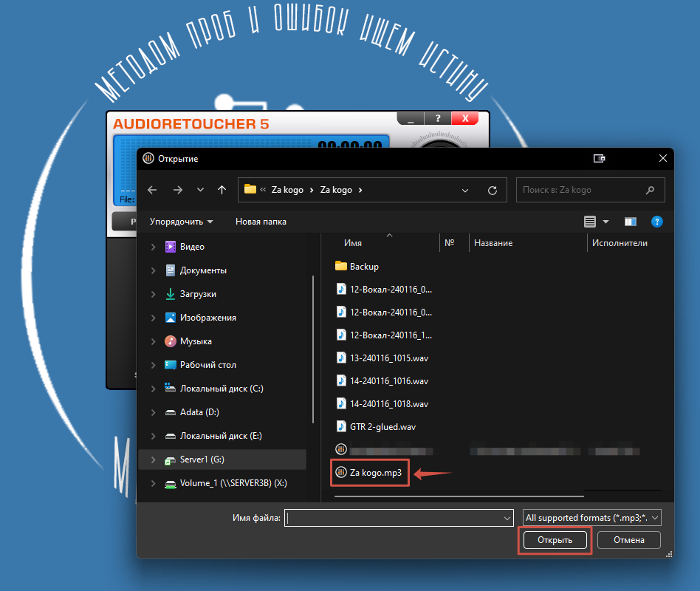Open Volume_1 (\\SERVER3B) (X:) drive
The image size is (700, 591).
(233, 483)
